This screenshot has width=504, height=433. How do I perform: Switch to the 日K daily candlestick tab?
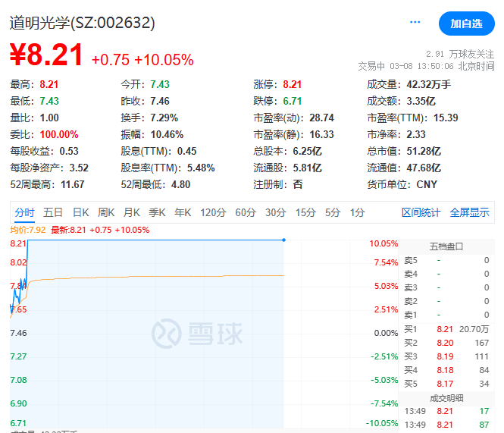80,212
